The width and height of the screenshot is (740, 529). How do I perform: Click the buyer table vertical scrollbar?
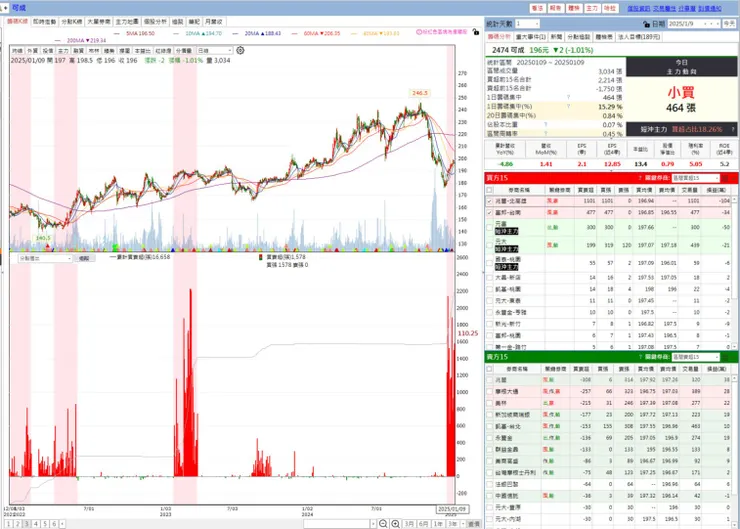point(734,272)
